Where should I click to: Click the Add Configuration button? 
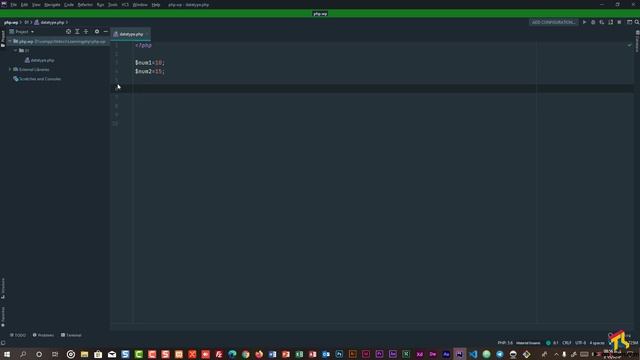click(x=553, y=22)
